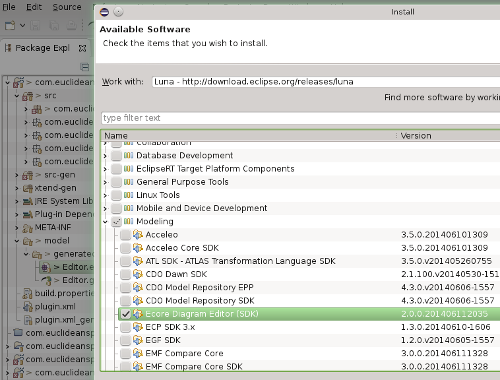This screenshot has height=380, width=500.
Task: Click the META-INF folder icon
Action: 28,228
